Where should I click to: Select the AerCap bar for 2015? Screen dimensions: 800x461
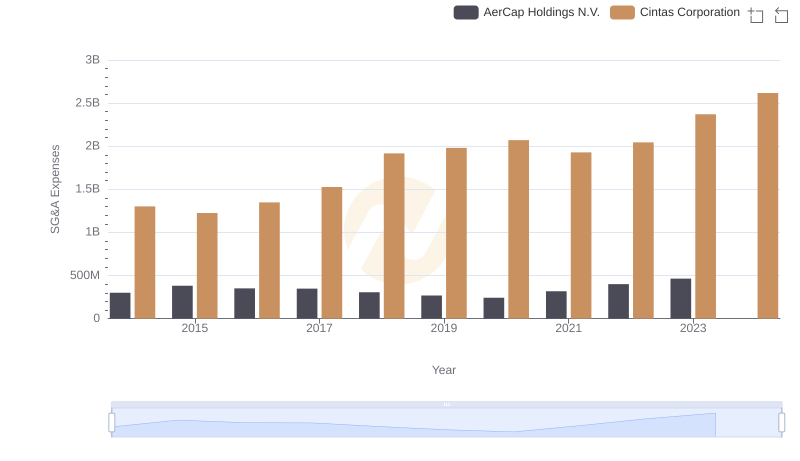182,302
